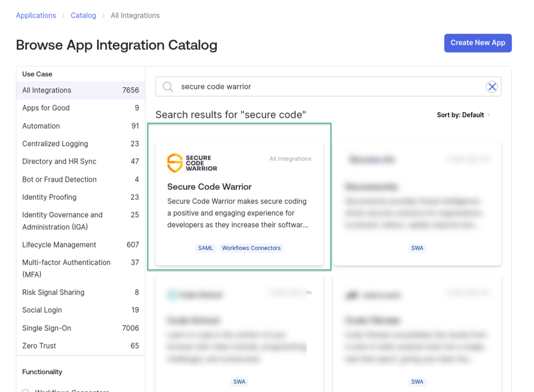Screen dimensions: 534x392
Task: Click the Workflows Connectors tag on the card
Action: click(x=251, y=248)
